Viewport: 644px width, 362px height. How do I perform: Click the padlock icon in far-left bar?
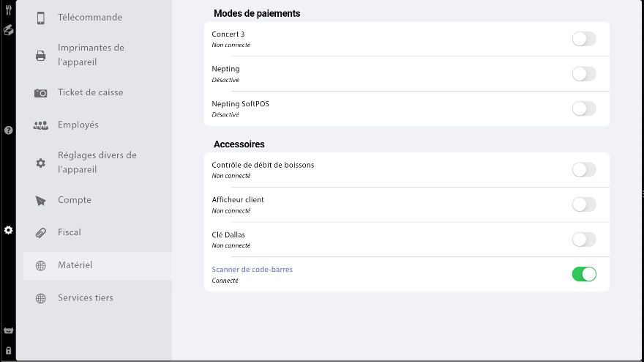tap(9, 351)
